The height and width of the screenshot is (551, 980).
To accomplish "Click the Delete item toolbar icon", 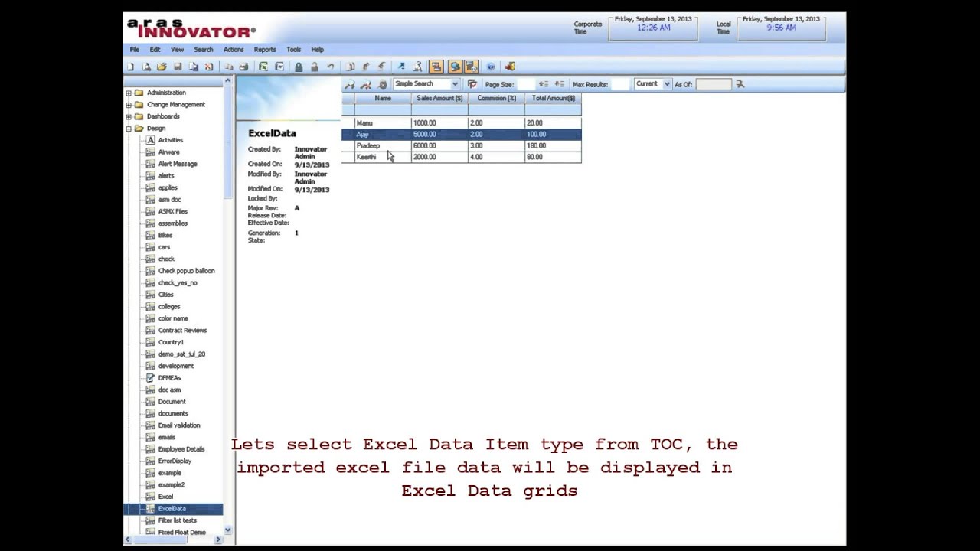I will [208, 67].
